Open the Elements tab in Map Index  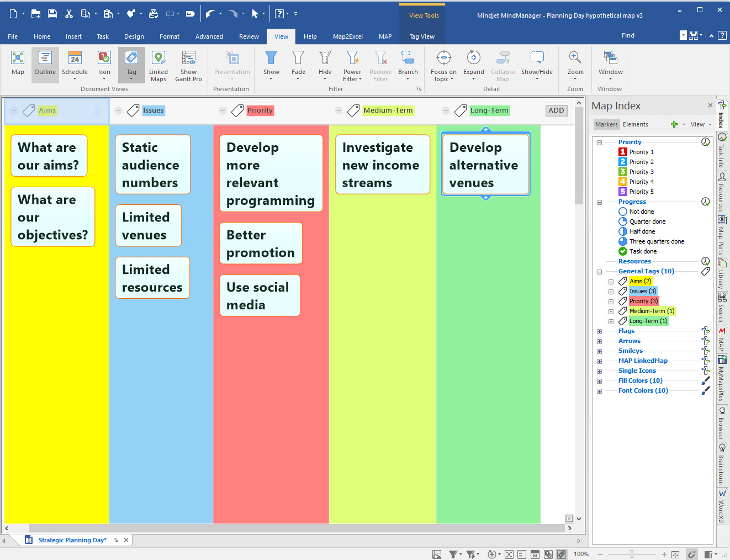[636, 124]
